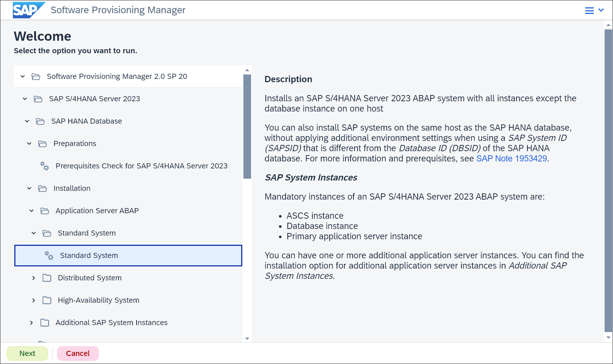
Task: Click the gears icon on the selected Standard System
Action: click(49, 255)
